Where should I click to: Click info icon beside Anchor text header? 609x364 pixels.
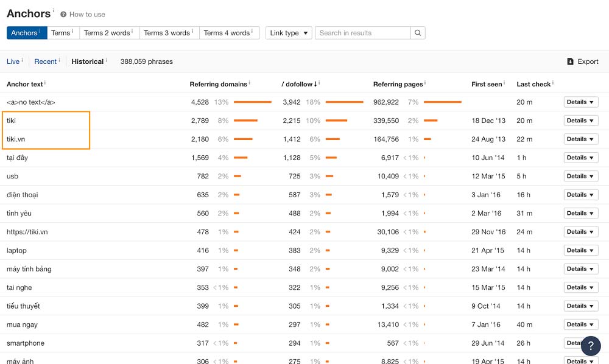coord(44,83)
